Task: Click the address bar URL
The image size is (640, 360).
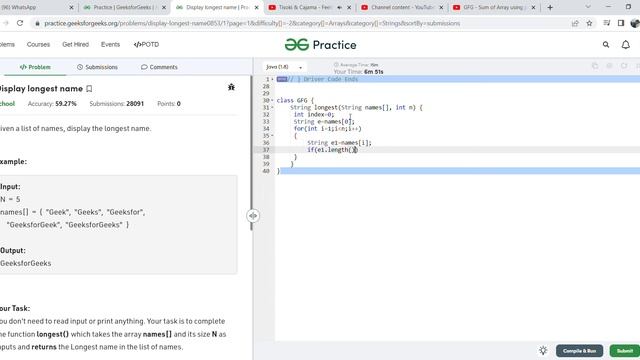Action: coord(252,23)
